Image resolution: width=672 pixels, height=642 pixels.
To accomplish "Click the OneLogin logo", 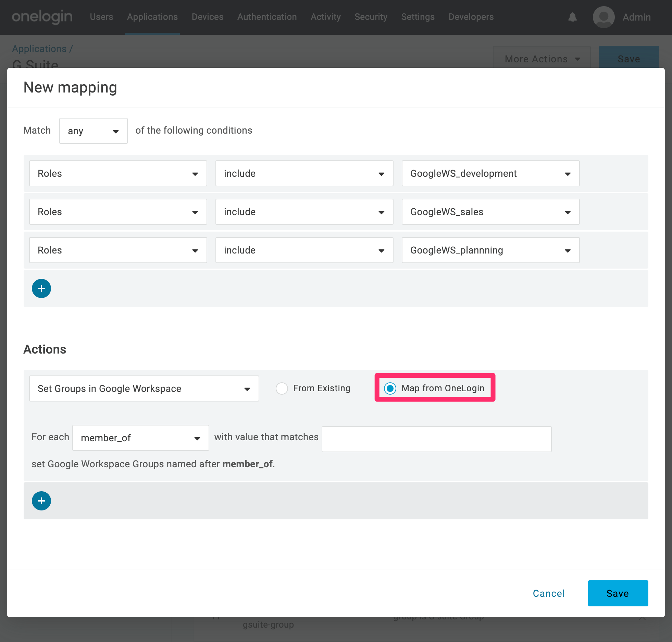I will (42, 17).
